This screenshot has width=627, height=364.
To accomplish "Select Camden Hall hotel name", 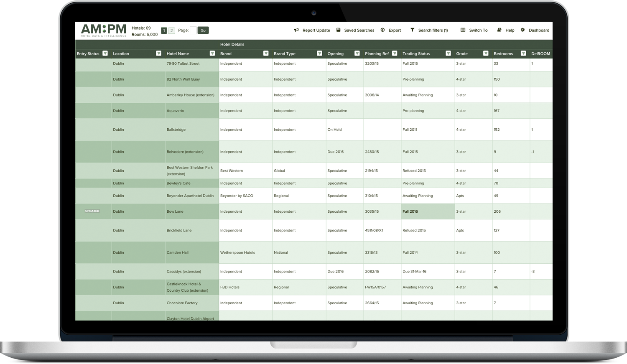I will coord(177,252).
